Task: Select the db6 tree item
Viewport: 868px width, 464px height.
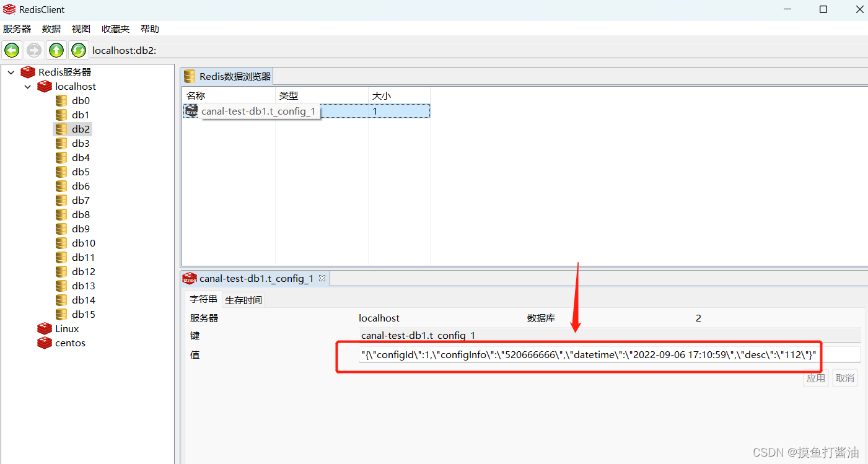Action: (x=73, y=186)
